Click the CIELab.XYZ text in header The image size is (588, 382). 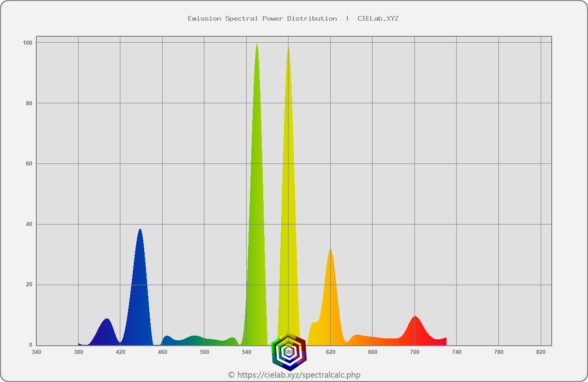pyautogui.click(x=378, y=19)
